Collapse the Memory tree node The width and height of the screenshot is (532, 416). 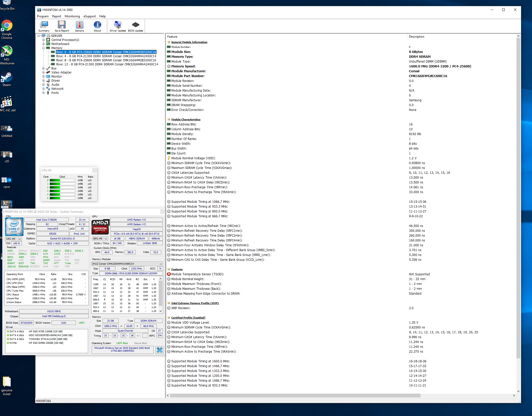[x=43, y=48]
